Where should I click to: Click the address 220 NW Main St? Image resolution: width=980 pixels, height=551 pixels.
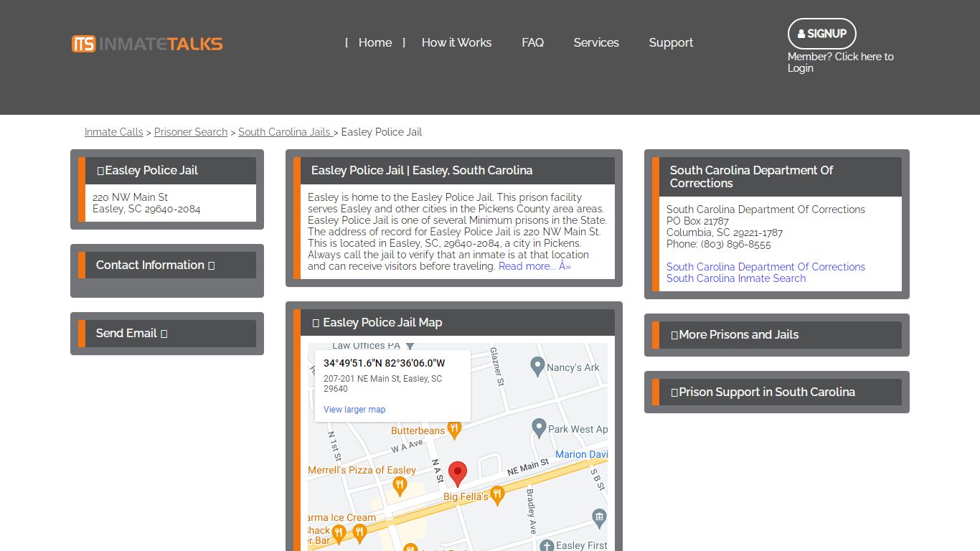(131, 197)
